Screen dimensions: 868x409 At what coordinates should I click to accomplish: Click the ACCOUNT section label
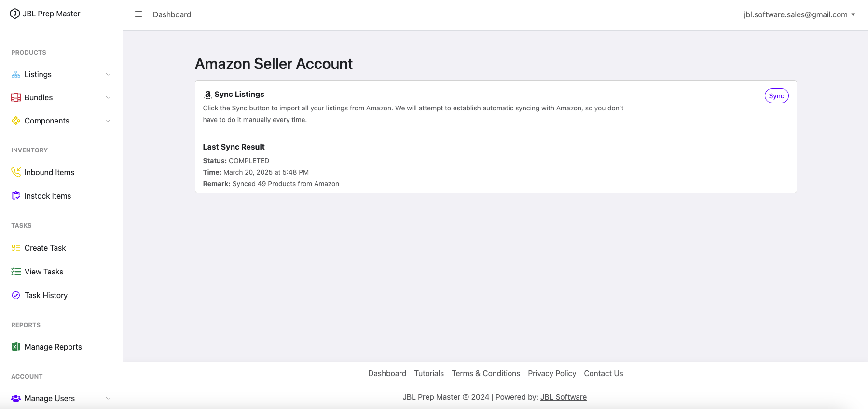point(27,376)
